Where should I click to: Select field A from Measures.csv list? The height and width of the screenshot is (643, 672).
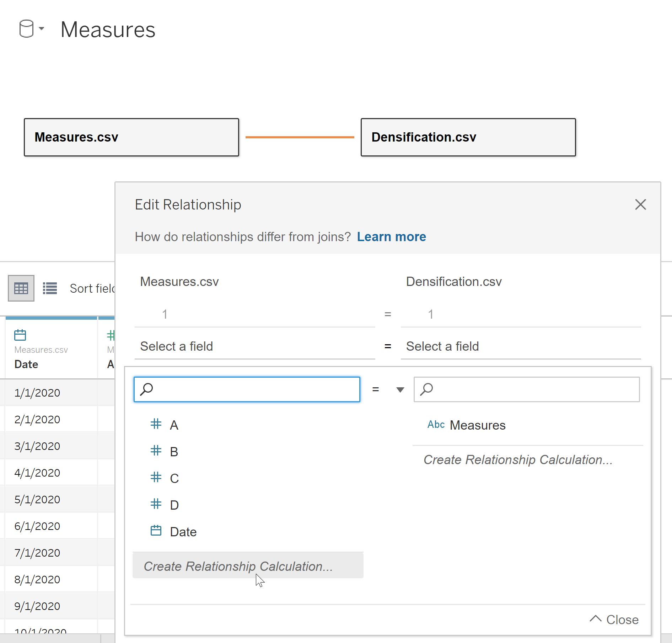[x=174, y=425]
